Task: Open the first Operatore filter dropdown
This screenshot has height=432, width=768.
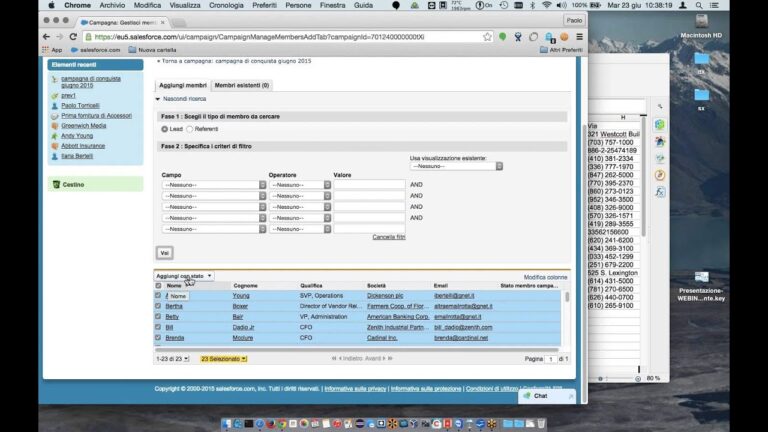Action: pyautogui.click(x=300, y=185)
